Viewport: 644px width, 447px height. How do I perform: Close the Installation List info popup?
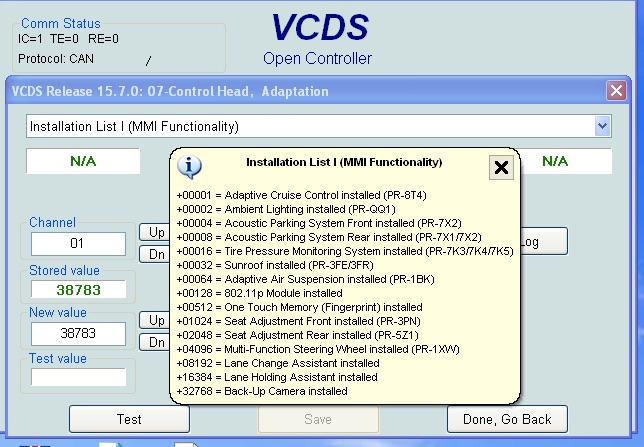(x=501, y=167)
